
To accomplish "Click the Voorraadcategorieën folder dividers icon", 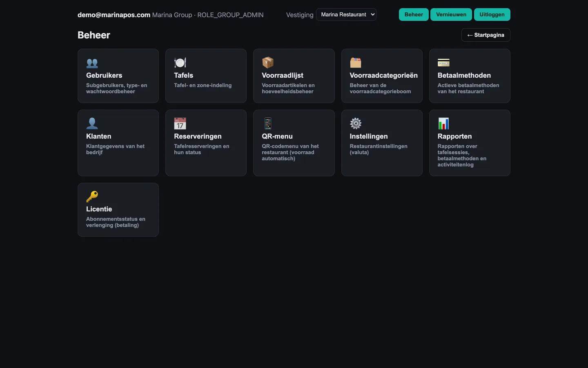I will [356, 63].
